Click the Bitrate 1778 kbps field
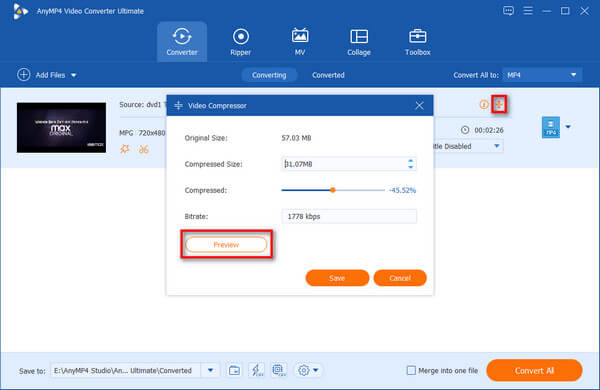This screenshot has width=600, height=390. pos(349,216)
